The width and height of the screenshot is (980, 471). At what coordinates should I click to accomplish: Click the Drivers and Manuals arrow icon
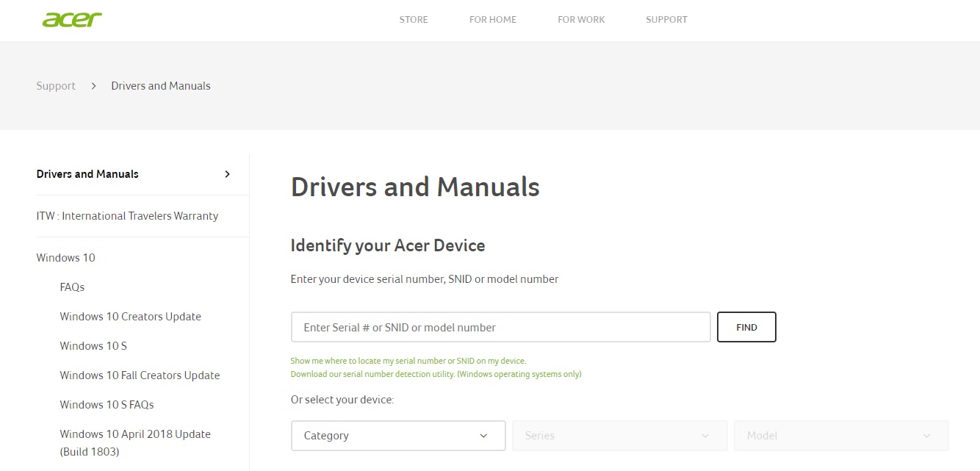[227, 174]
